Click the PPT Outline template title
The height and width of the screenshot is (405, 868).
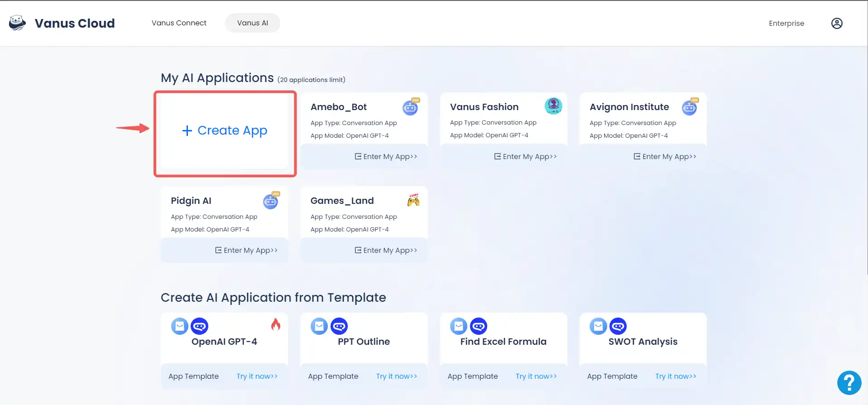click(x=364, y=342)
